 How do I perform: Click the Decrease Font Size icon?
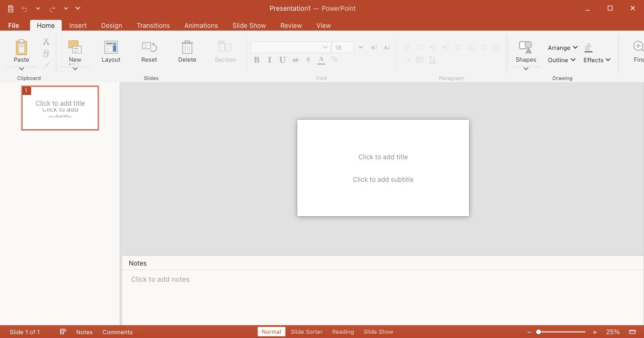(x=386, y=47)
